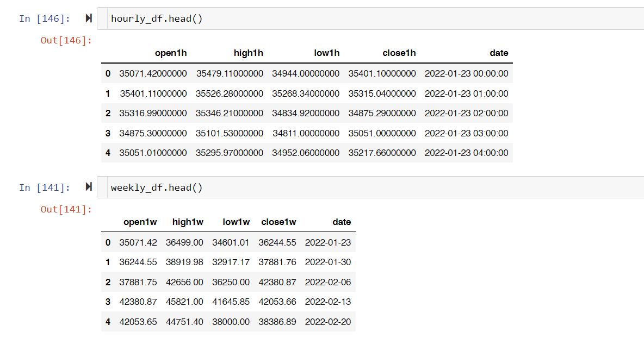This screenshot has height=338, width=644.
Task: Click the value 38919.98 in high1w column
Action: (184, 262)
